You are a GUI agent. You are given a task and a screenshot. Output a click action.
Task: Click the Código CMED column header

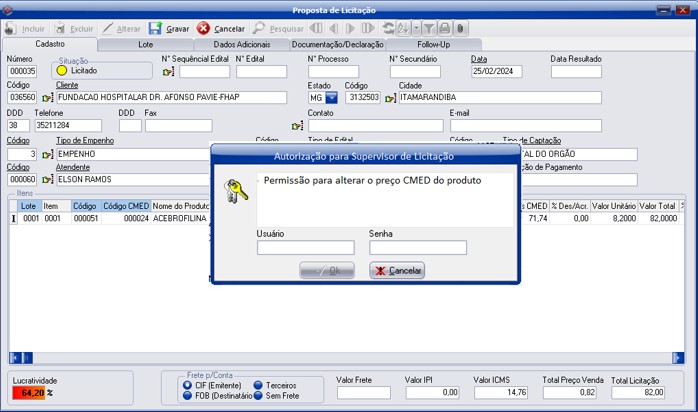[126, 206]
